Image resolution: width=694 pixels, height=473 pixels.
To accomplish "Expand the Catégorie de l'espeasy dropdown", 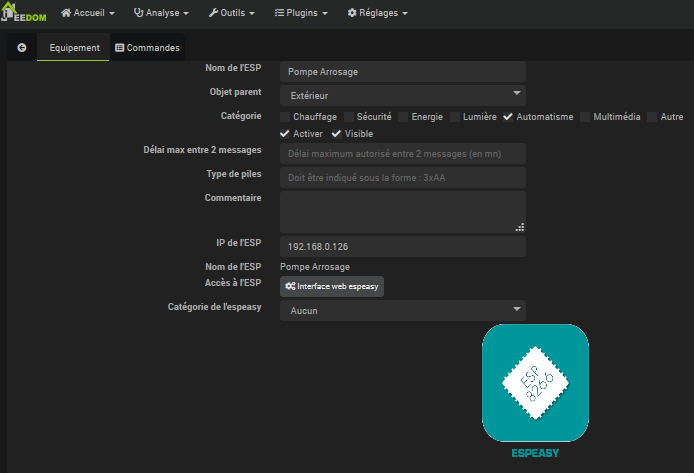I will click(x=402, y=310).
